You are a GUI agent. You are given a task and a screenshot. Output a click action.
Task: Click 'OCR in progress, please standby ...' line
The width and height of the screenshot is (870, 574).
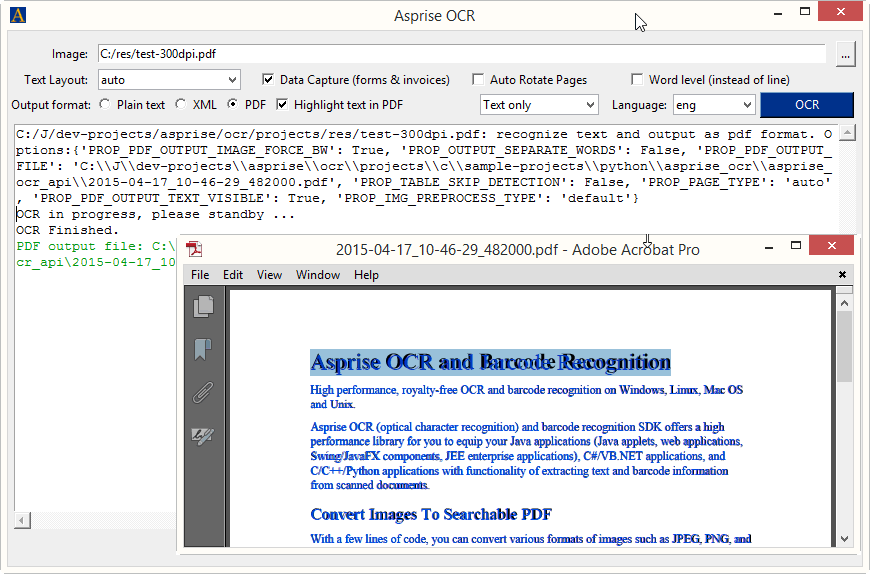pyautogui.click(x=155, y=214)
